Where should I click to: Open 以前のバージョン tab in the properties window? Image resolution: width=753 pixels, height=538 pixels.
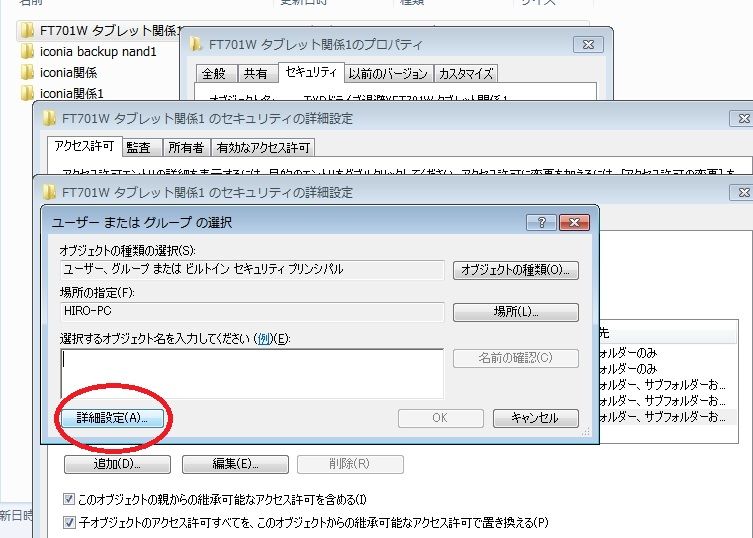pos(388,73)
